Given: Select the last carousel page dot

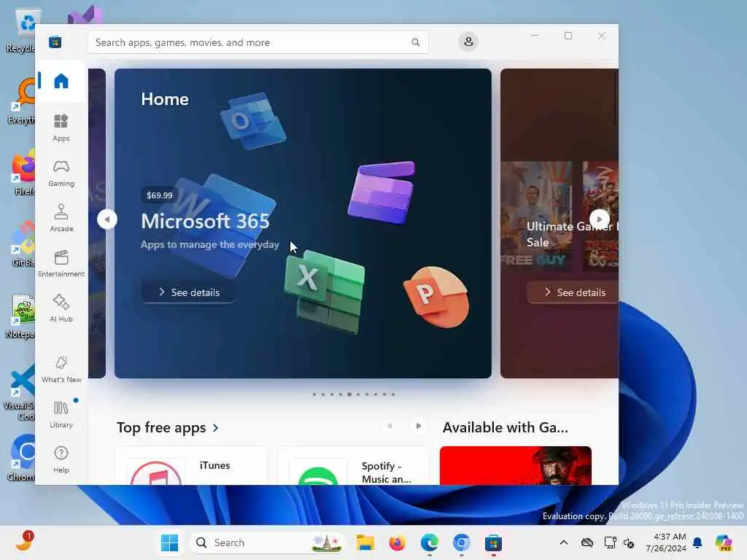Looking at the screenshot, I should coord(393,394).
